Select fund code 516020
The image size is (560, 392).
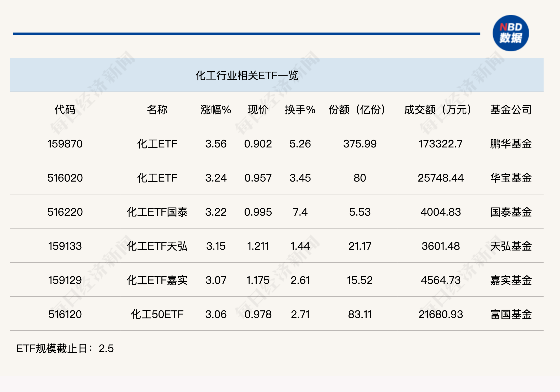pos(65,178)
